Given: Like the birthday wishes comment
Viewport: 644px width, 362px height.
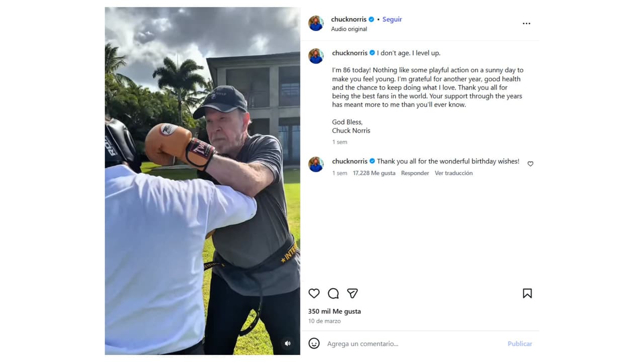Looking at the screenshot, I should (530, 164).
